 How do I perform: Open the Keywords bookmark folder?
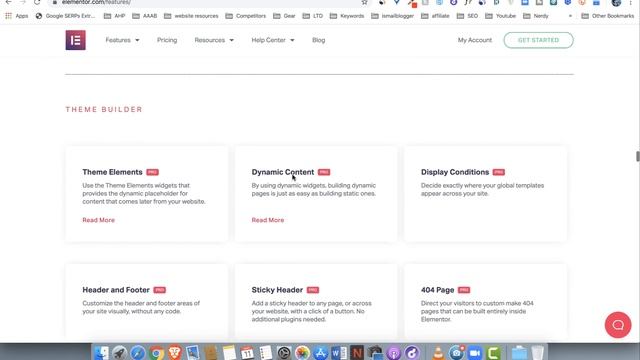pos(347,16)
